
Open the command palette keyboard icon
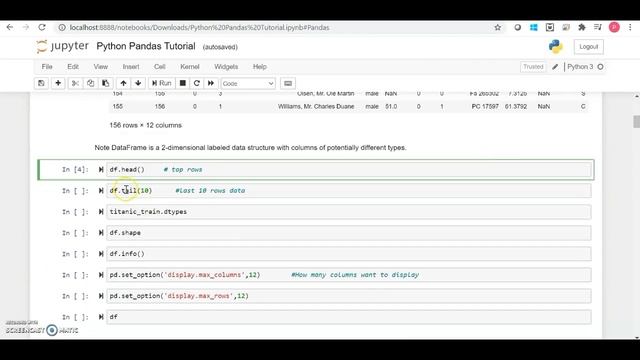click(x=288, y=83)
